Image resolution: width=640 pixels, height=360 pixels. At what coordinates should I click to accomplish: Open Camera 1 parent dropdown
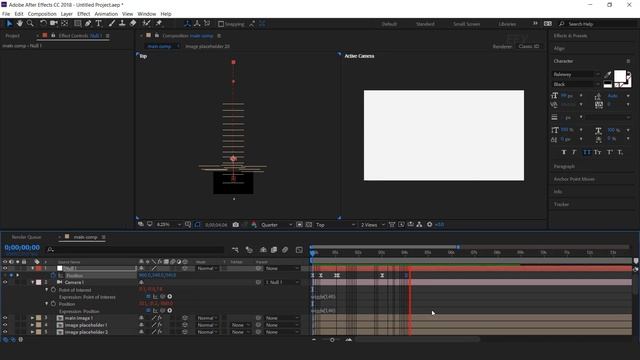pos(282,282)
